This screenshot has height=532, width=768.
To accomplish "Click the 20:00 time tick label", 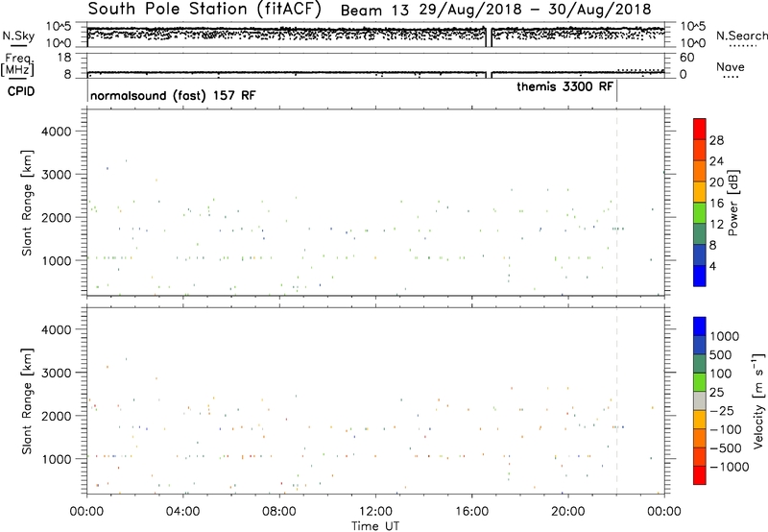I will (567, 512).
